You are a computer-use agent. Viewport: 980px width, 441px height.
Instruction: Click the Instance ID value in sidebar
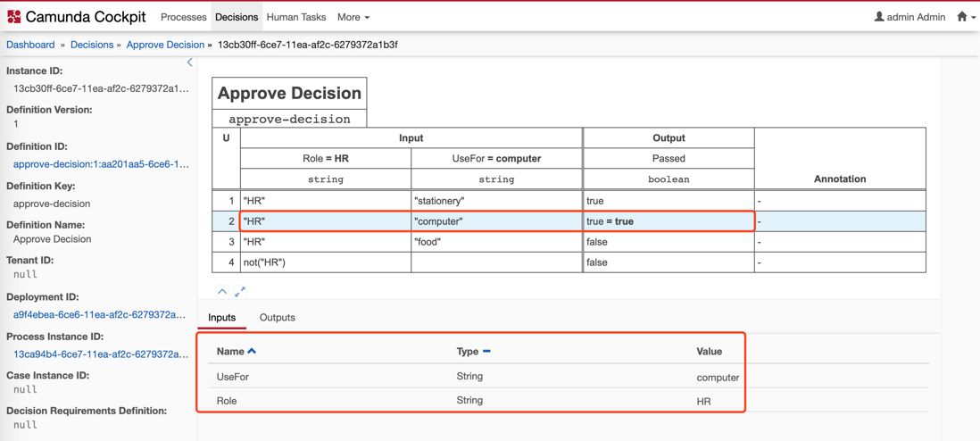click(101, 88)
